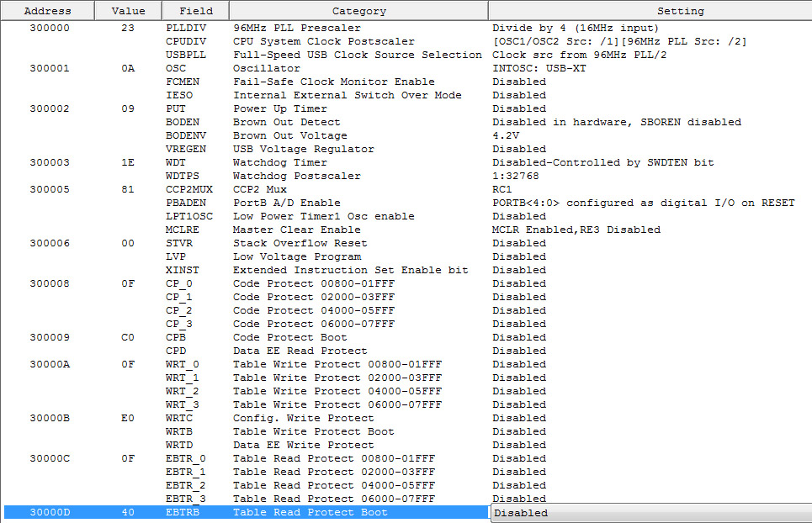The width and height of the screenshot is (812, 523).
Task: Click the address 300000 cell
Action: pyautogui.click(x=50, y=28)
